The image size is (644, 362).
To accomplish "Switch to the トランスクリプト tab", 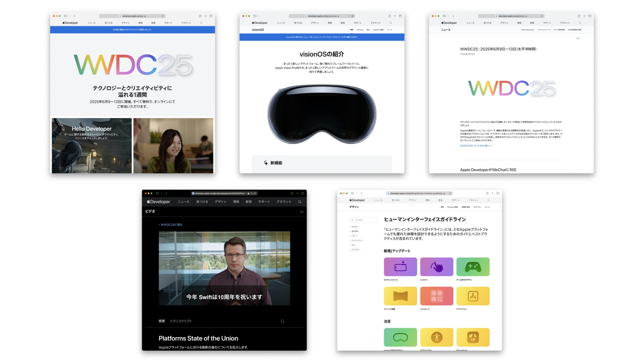I will (x=181, y=321).
